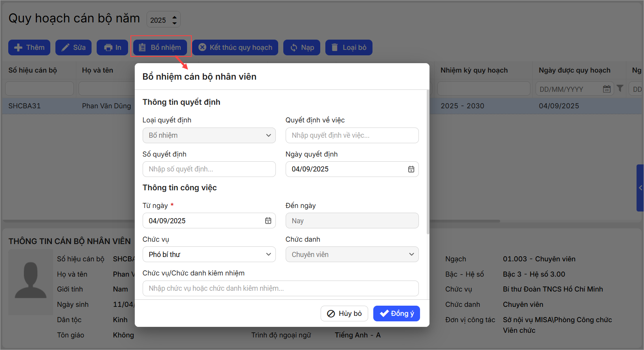
Task: Click the dialog vertical scrollbar
Action: coord(428,162)
